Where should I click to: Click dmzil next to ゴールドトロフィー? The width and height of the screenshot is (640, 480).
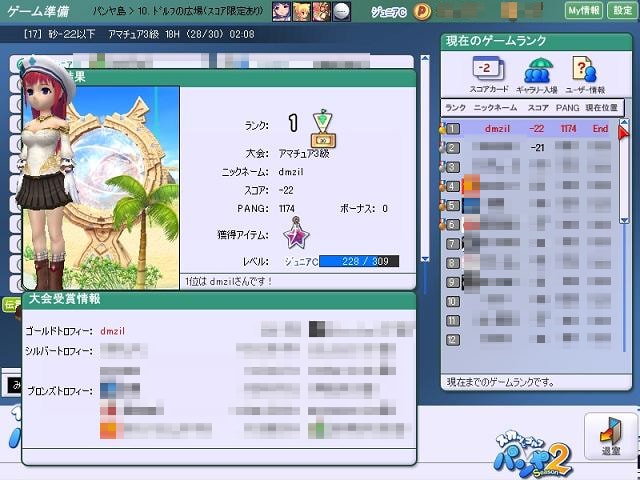coord(113,331)
